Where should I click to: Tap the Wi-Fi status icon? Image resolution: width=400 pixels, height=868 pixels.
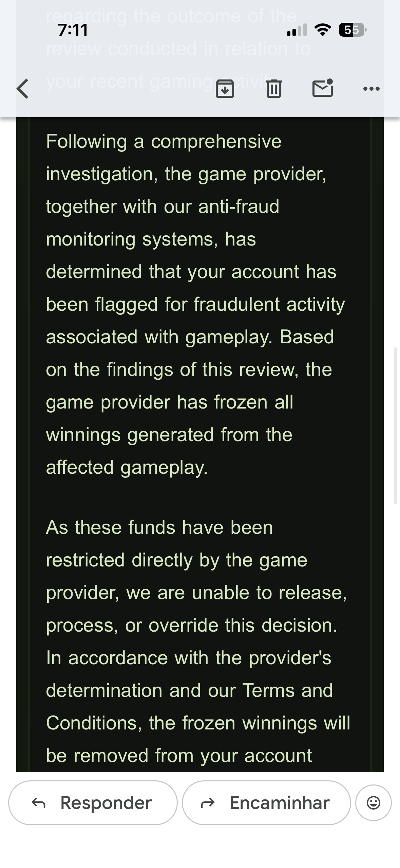tap(323, 30)
